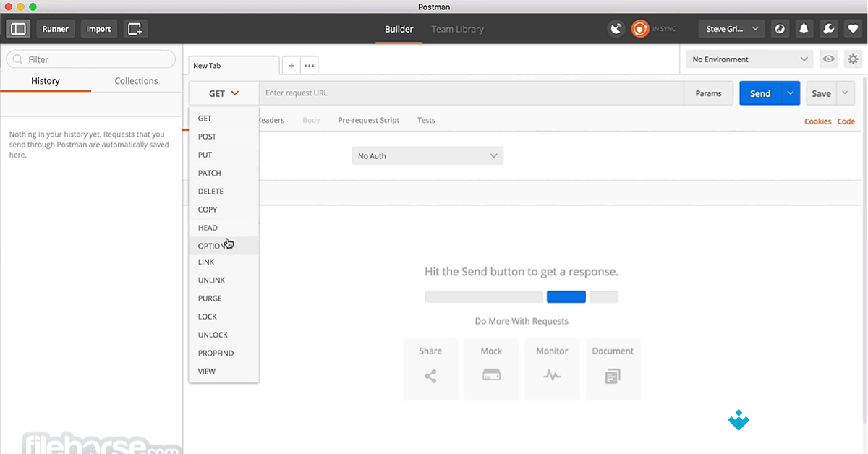Open the Runner window
The image size is (868, 454).
(55, 29)
